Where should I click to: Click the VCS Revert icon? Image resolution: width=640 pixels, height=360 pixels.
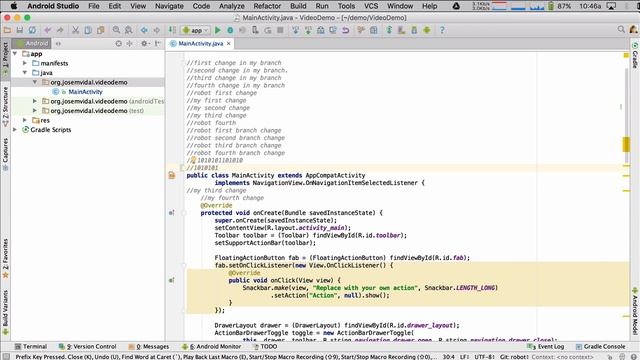[x=345, y=30]
